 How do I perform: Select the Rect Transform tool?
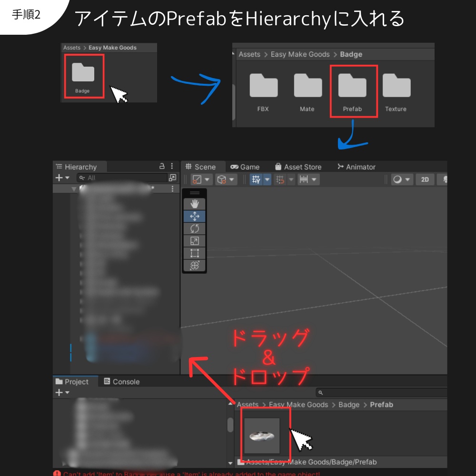195,253
